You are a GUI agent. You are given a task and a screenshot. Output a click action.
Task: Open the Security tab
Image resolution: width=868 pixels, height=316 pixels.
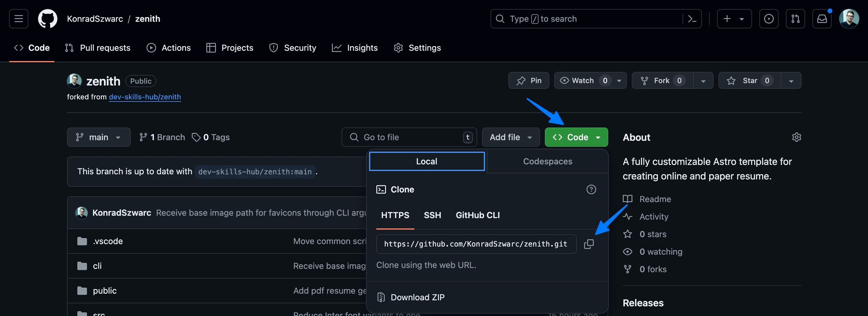click(x=293, y=48)
